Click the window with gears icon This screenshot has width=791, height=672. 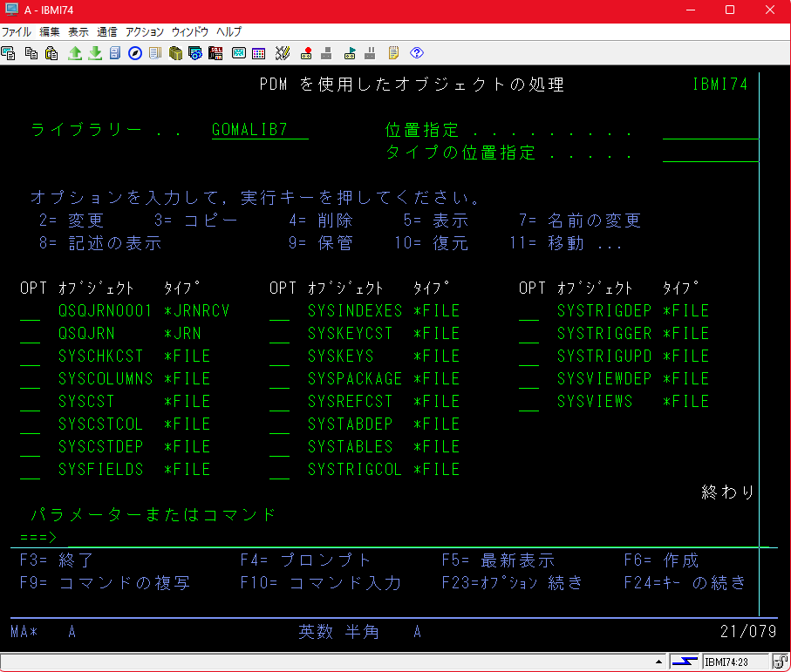(x=195, y=53)
